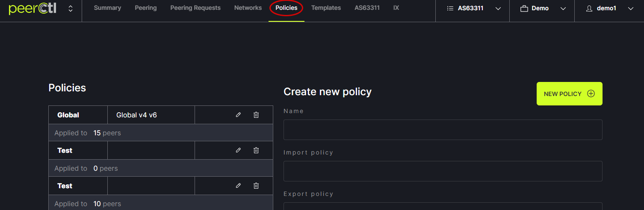
Task: Focus the policy Name input field
Action: pos(443,130)
